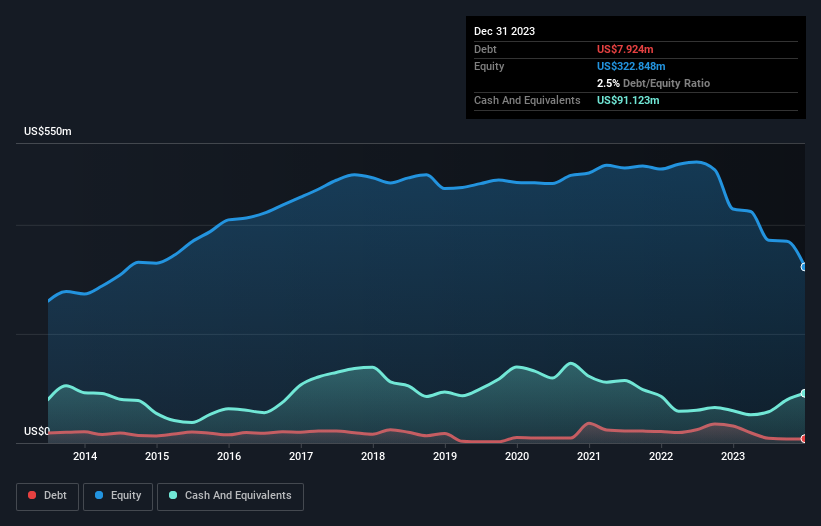
Task: Click the 2019 x-axis label
Action: point(445,456)
